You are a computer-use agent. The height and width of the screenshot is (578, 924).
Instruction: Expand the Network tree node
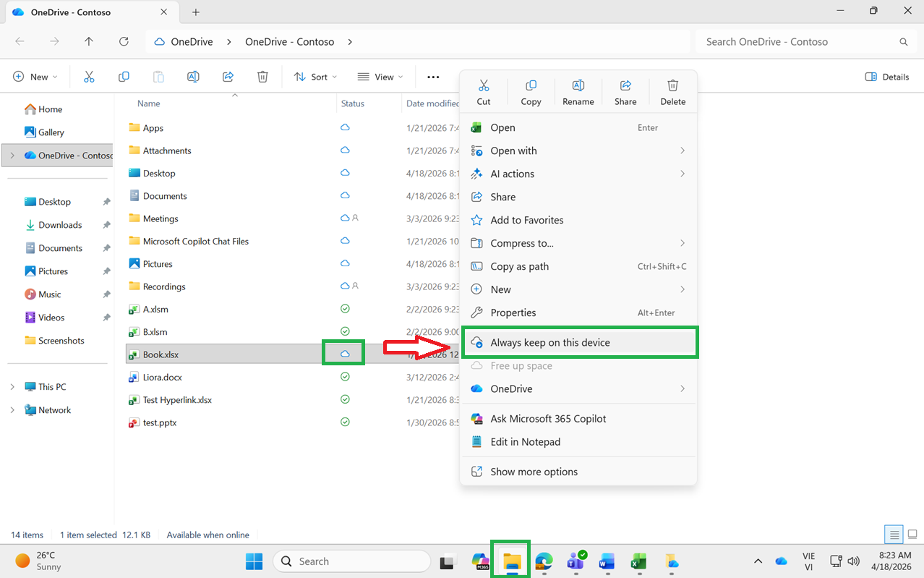12,410
